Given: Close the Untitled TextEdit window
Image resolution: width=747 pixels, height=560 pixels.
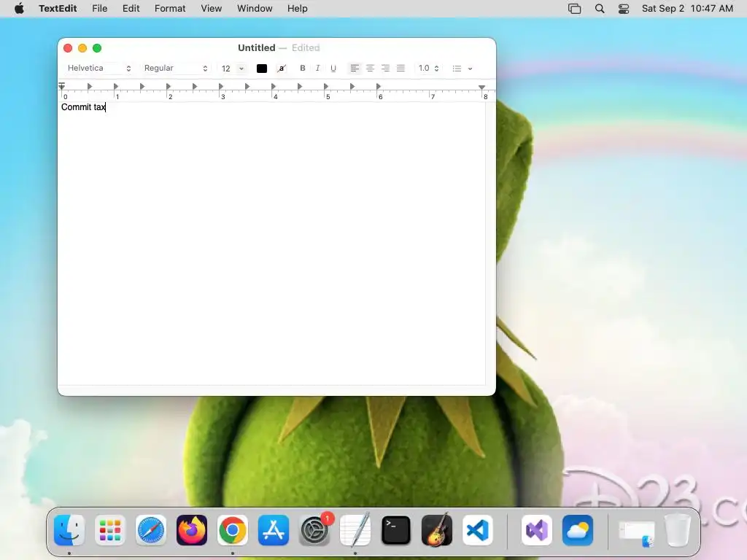Looking at the screenshot, I should coord(68,48).
